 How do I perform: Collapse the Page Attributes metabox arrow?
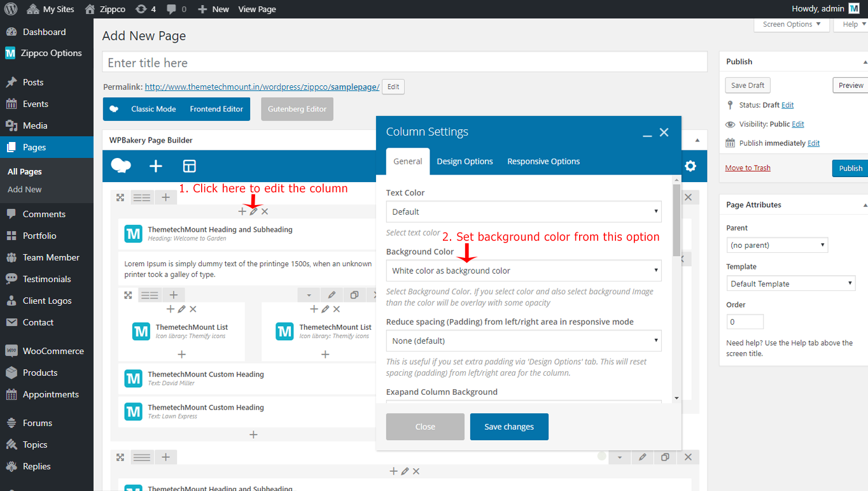tap(864, 205)
